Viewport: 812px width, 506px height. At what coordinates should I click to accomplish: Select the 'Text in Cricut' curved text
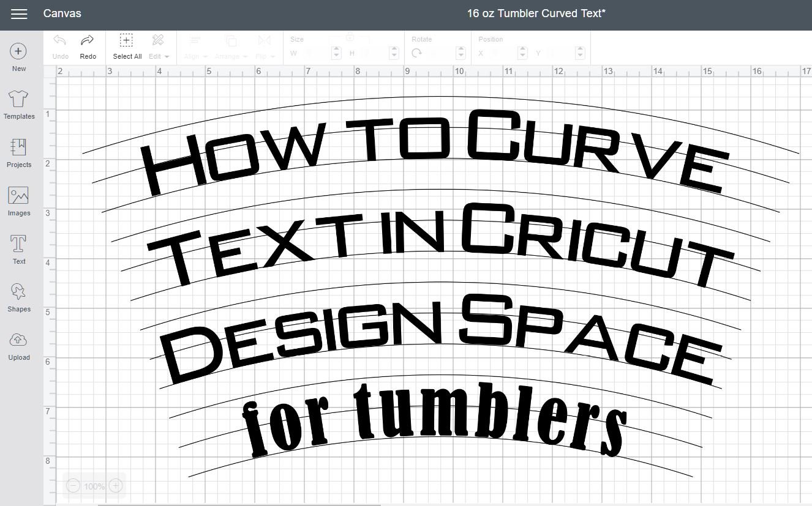point(442,246)
